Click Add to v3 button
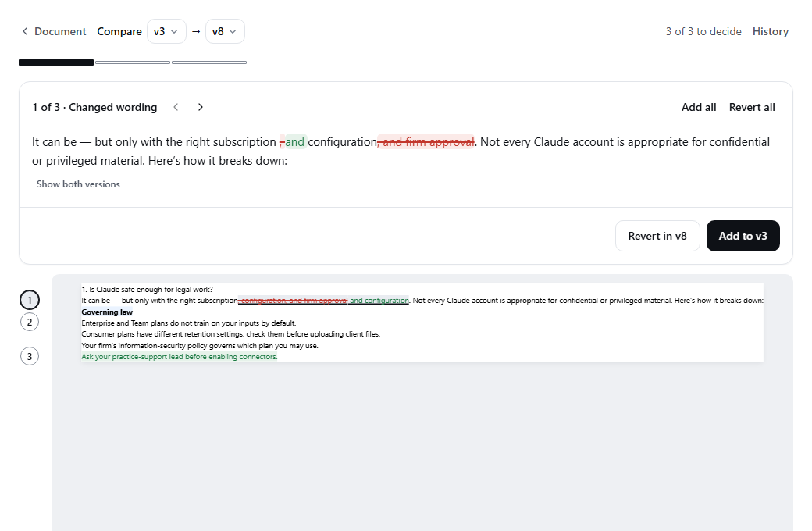The width and height of the screenshot is (812, 531). 743,236
